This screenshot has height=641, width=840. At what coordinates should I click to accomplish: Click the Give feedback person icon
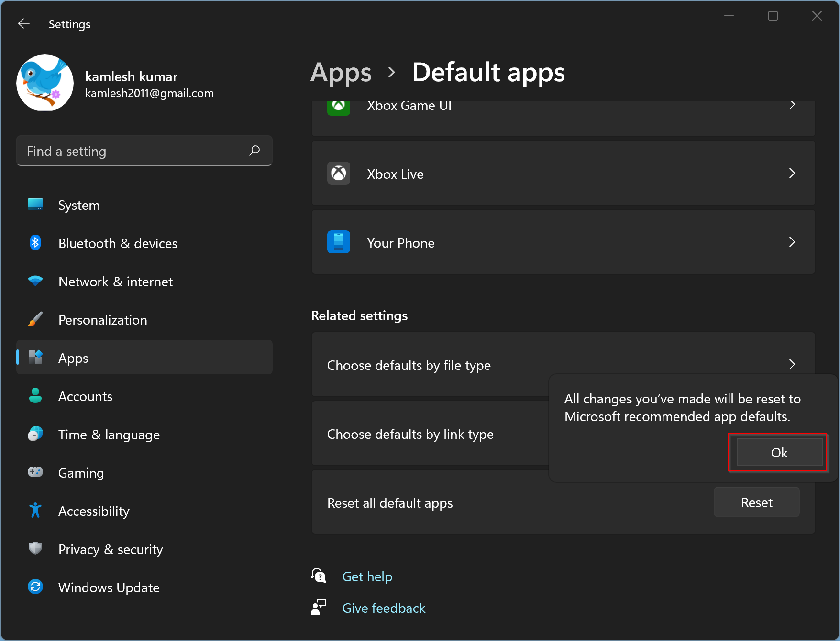tap(319, 608)
